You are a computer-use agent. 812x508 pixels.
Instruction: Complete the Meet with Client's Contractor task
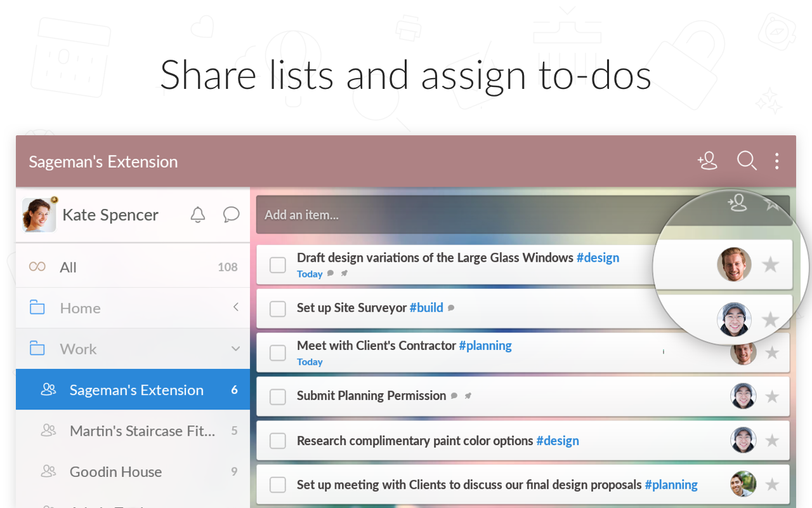(277, 352)
